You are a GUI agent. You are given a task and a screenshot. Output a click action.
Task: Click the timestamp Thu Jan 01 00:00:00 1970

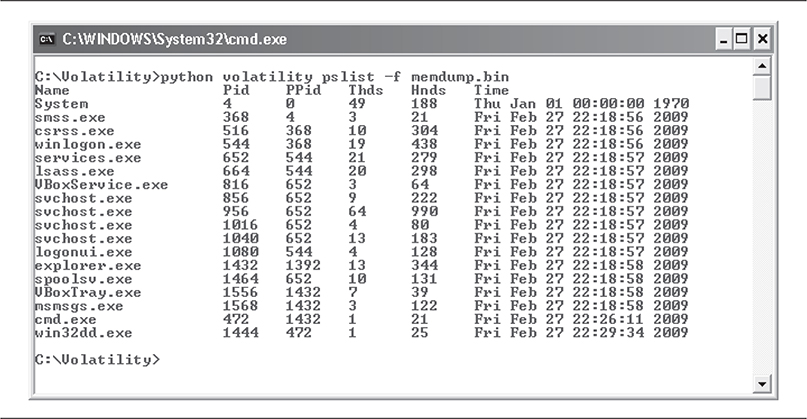pyautogui.click(x=581, y=104)
